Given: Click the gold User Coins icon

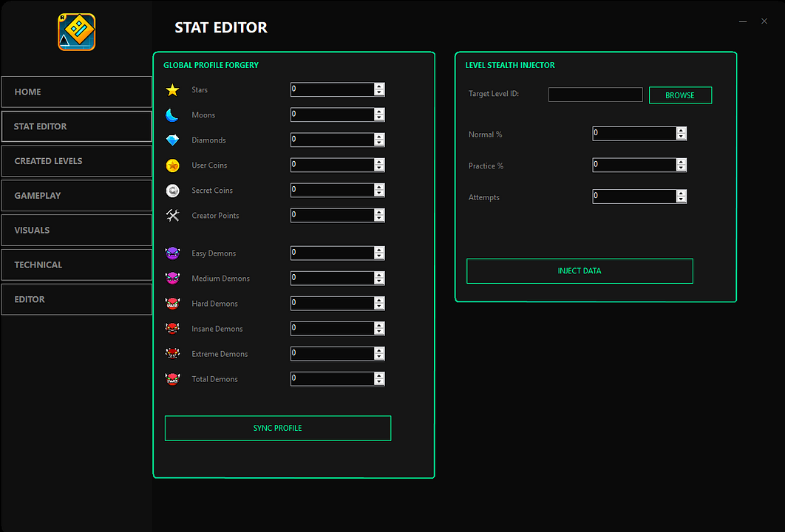Looking at the screenshot, I should 172,166.
